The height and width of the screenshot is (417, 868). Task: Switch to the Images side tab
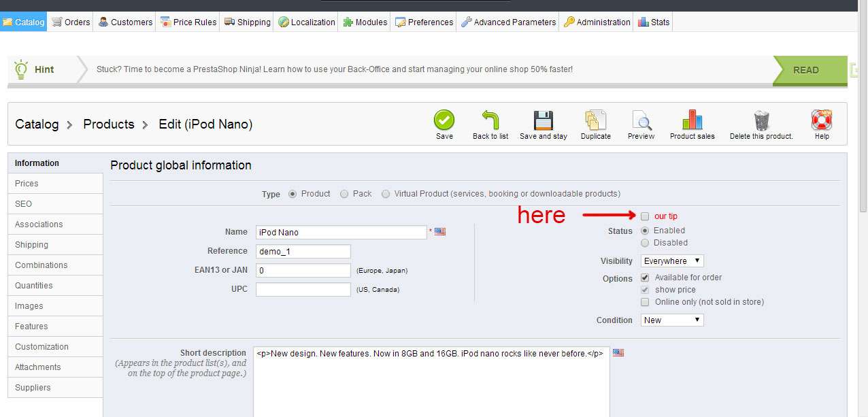tap(55, 306)
